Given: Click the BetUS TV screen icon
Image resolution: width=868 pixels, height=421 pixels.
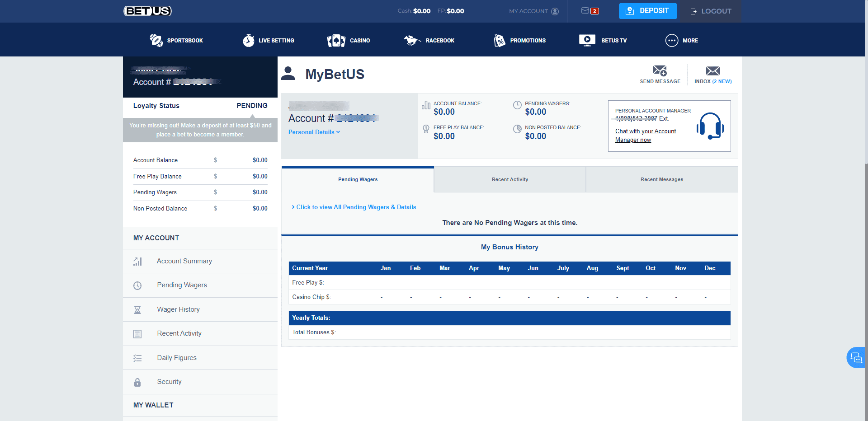Looking at the screenshot, I should coord(587,40).
